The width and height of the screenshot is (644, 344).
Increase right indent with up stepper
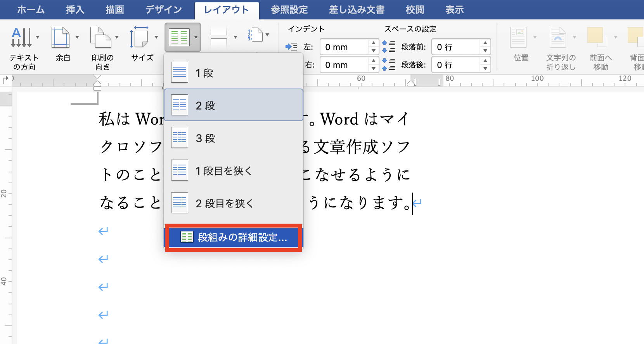click(x=373, y=61)
